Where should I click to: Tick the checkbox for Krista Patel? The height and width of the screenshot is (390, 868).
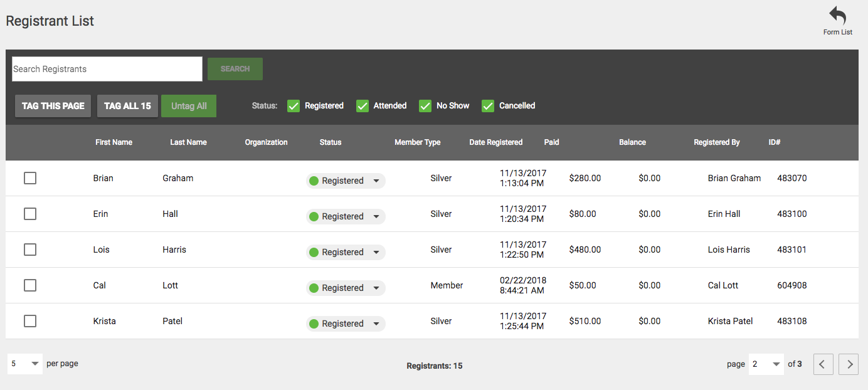coord(30,321)
